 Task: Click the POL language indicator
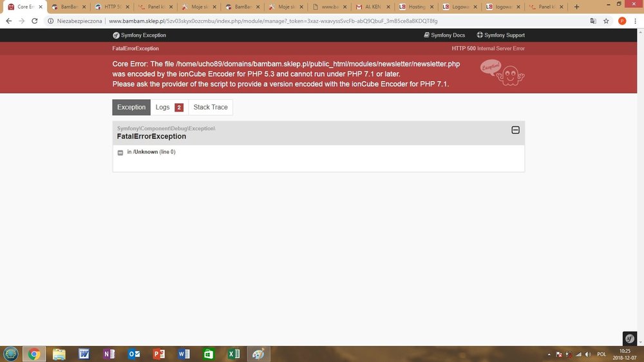tap(601, 354)
